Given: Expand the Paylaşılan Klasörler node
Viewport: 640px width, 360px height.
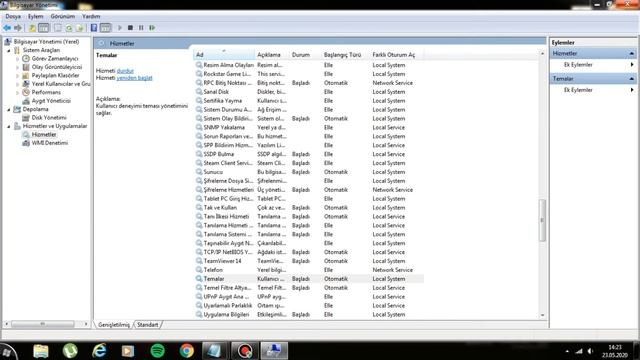Looking at the screenshot, I should [x=18, y=76].
